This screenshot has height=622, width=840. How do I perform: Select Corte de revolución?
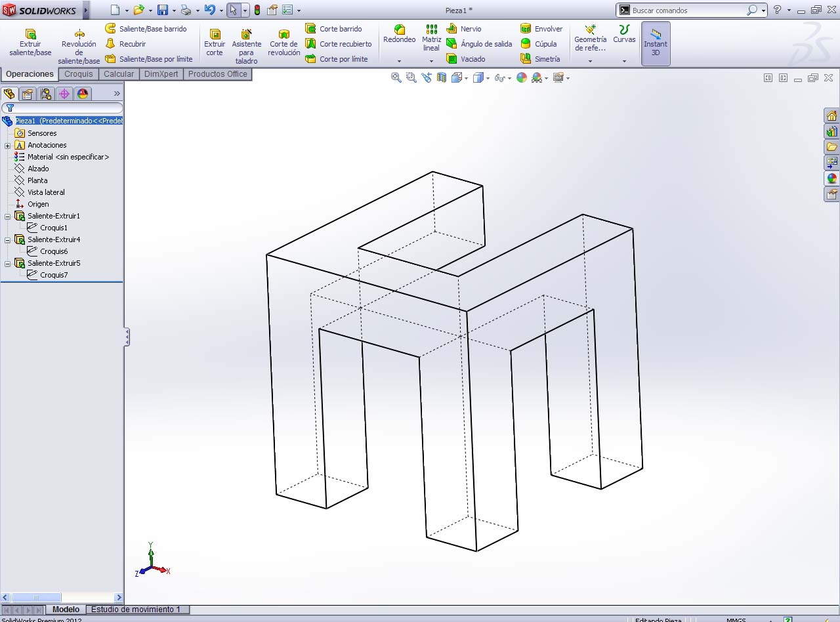(284, 43)
